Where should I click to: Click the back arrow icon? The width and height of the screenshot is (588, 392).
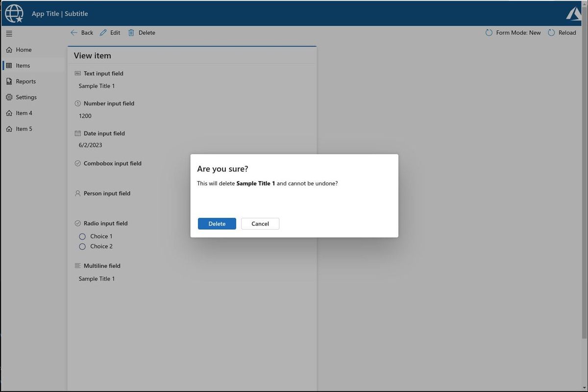point(74,32)
